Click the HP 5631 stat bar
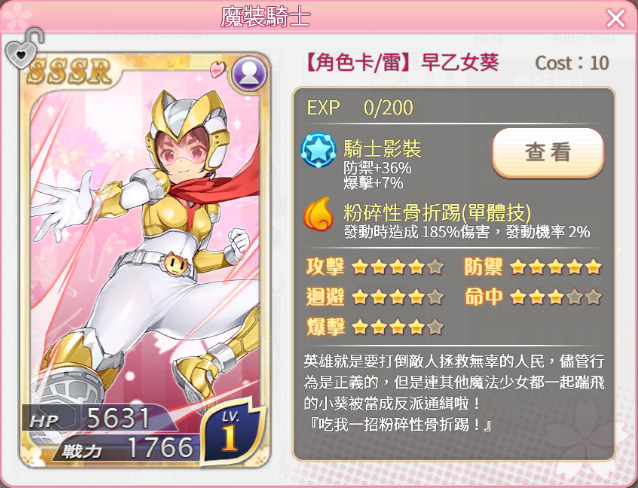Screen dimensions: 638x488 point(98,418)
